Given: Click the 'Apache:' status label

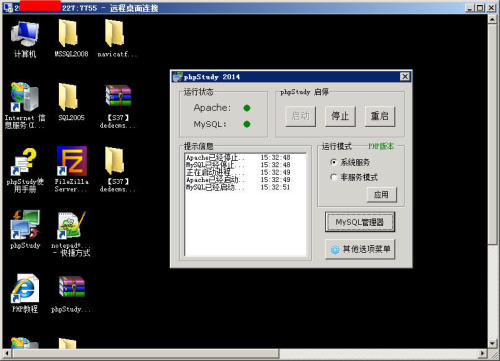Looking at the screenshot, I should click(212, 108).
